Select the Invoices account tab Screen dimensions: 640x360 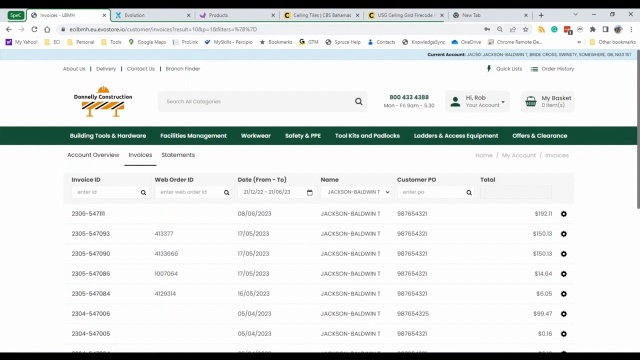pyautogui.click(x=140, y=155)
